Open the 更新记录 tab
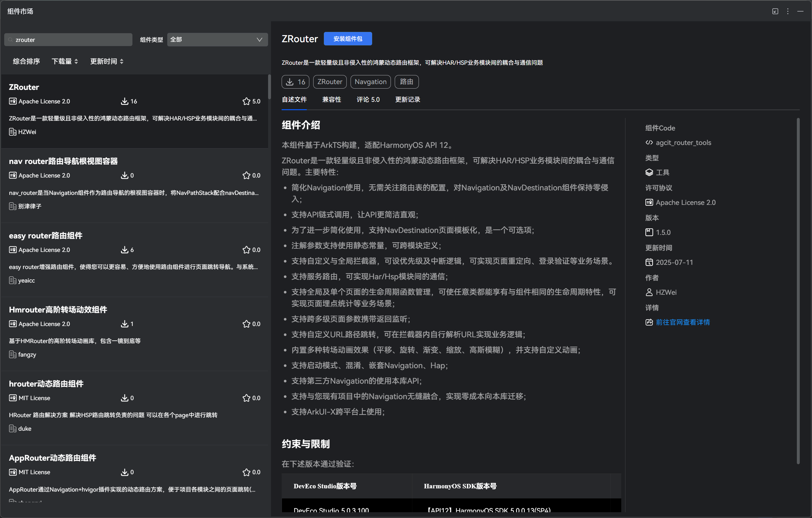The image size is (812, 518). click(x=407, y=100)
